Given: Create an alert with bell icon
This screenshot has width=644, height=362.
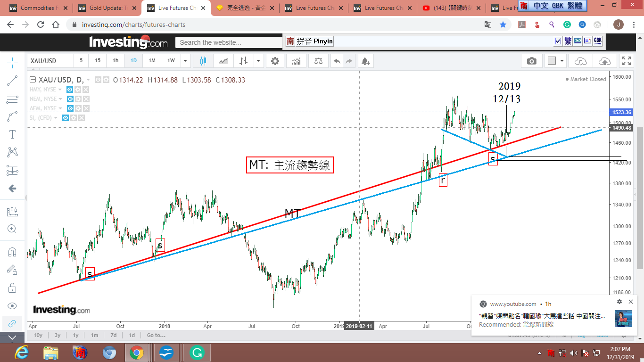Looking at the screenshot, I should [x=365, y=61].
